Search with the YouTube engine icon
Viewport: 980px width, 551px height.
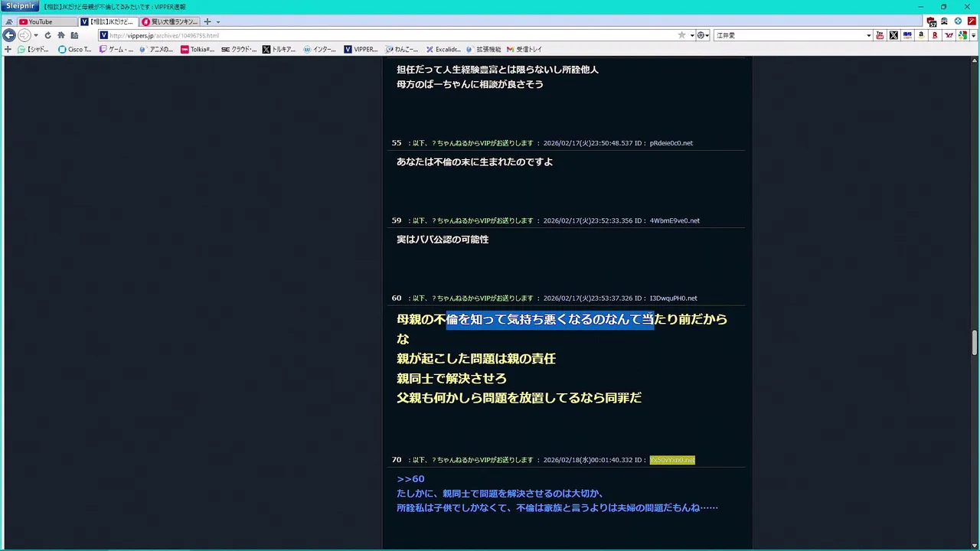tap(880, 35)
